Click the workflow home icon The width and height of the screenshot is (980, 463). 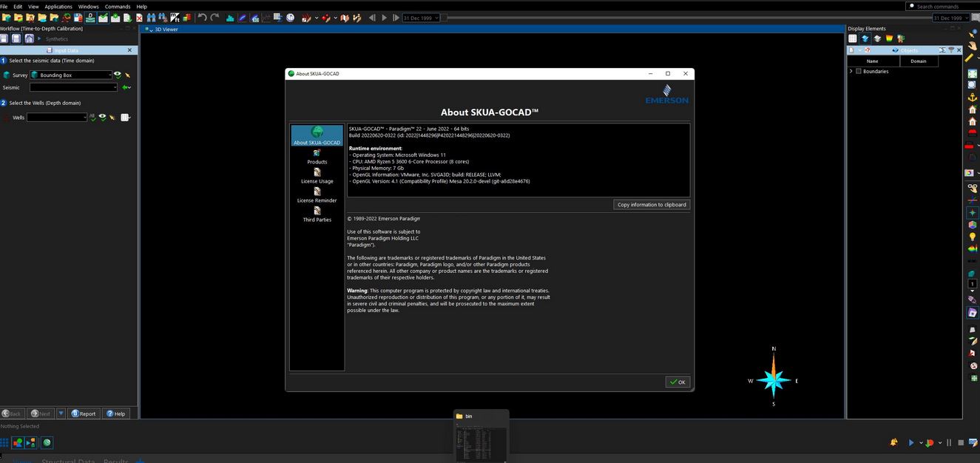29,38
